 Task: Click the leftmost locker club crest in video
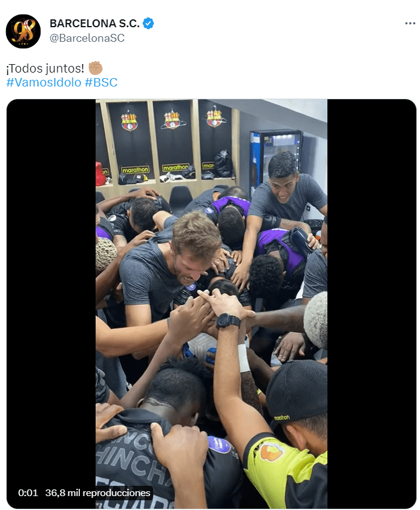click(x=129, y=121)
